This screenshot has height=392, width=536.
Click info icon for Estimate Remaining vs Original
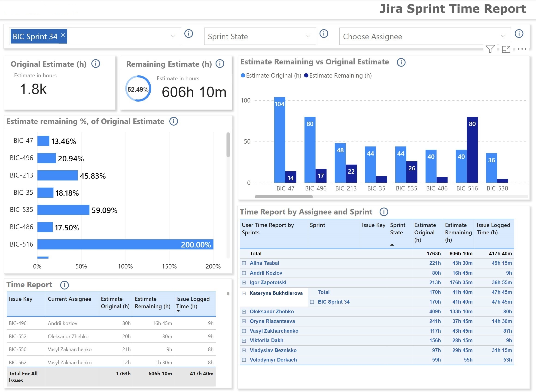click(x=401, y=62)
